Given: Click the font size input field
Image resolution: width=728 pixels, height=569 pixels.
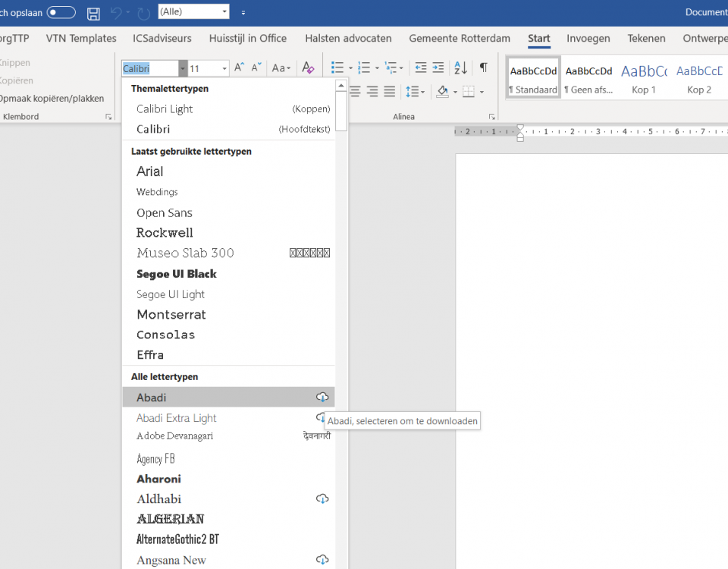Looking at the screenshot, I should coord(204,69).
